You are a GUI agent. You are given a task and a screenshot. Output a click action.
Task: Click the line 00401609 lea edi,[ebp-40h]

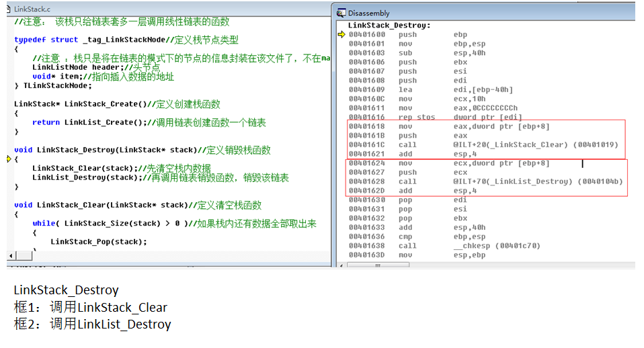tap(431, 90)
